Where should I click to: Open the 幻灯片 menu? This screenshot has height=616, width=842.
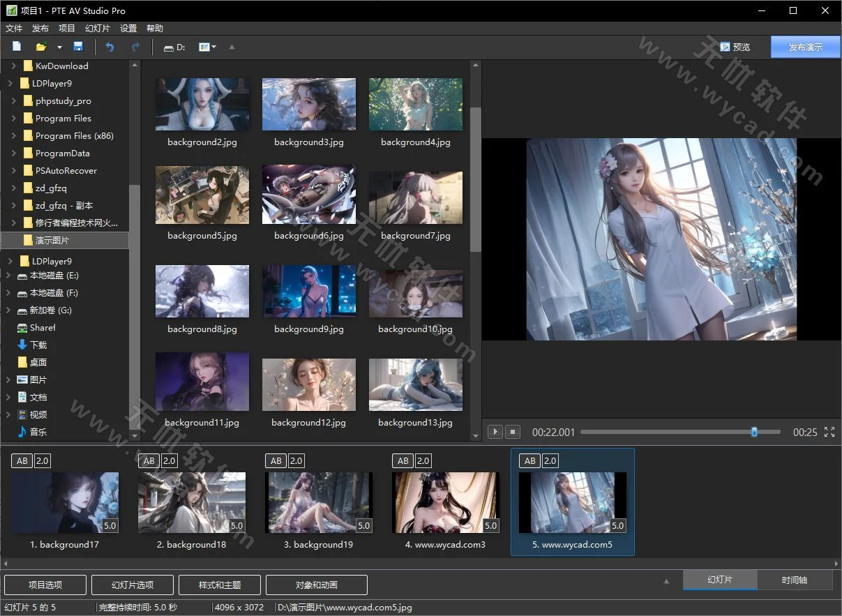click(97, 28)
